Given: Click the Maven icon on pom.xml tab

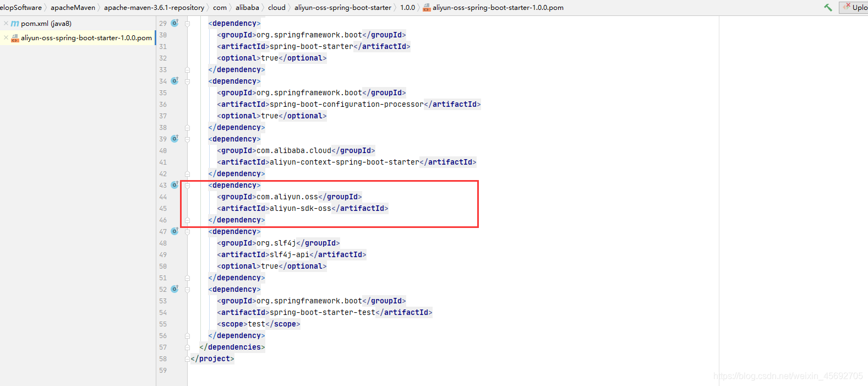Looking at the screenshot, I should (15, 24).
